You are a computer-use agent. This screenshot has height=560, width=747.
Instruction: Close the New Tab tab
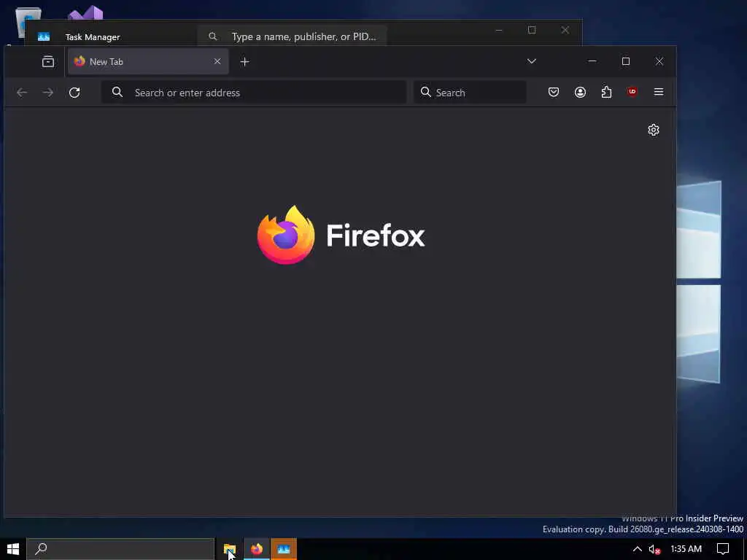coord(217,61)
